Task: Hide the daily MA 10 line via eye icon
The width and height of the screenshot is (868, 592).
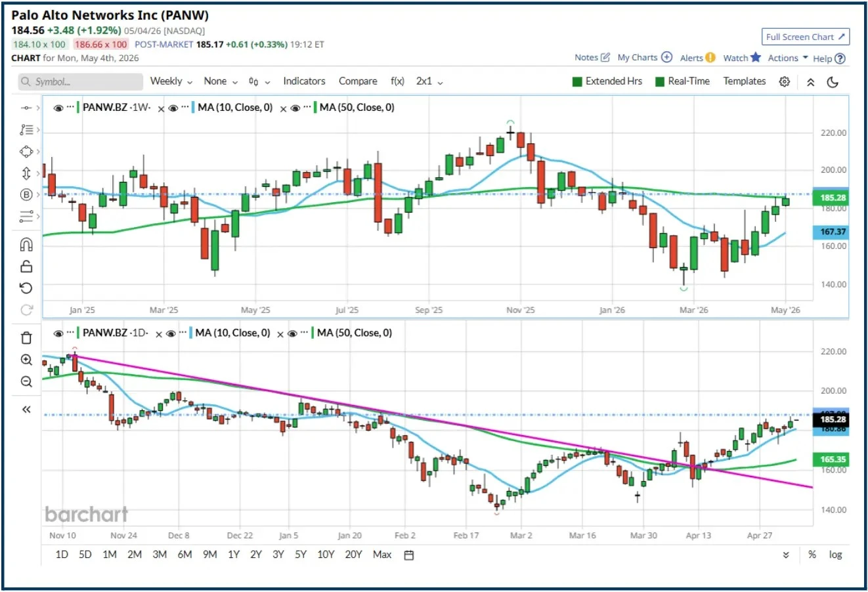Action: (x=171, y=334)
